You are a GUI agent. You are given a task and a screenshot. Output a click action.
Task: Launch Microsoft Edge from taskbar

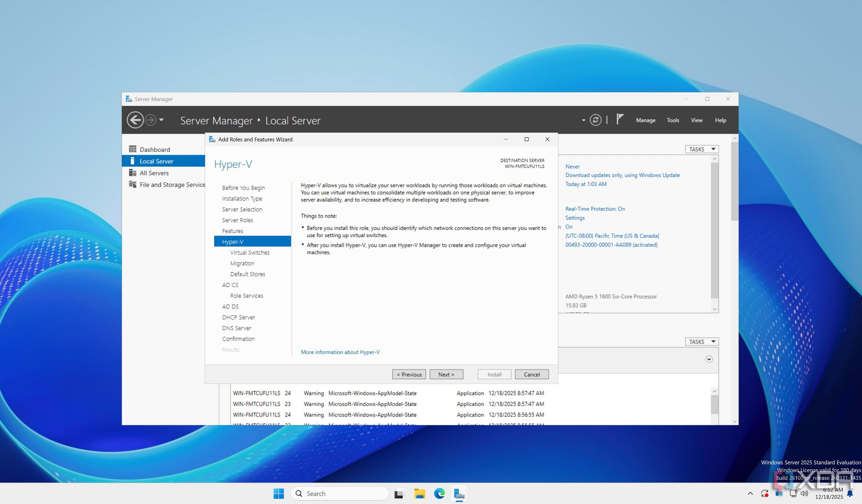click(x=439, y=493)
